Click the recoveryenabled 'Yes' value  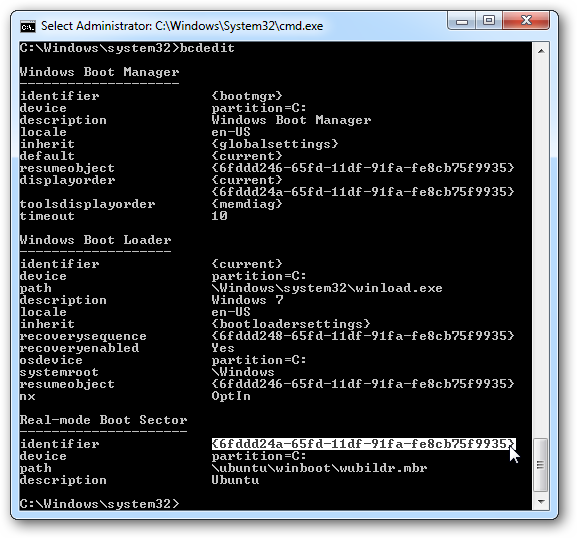[x=223, y=348]
